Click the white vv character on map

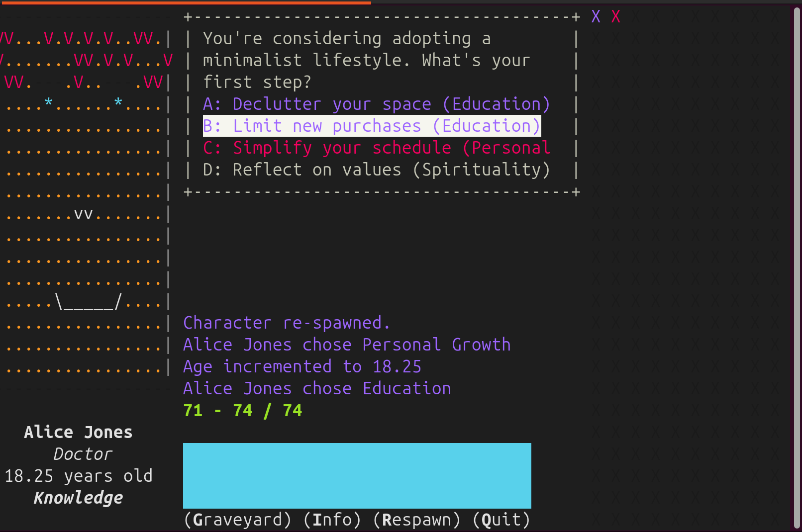[x=83, y=214]
